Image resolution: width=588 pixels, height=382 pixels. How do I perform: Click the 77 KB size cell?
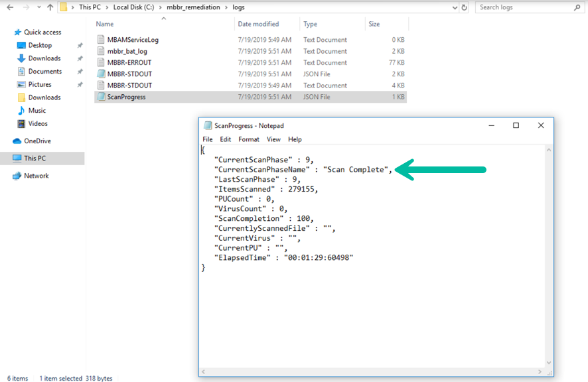point(396,62)
